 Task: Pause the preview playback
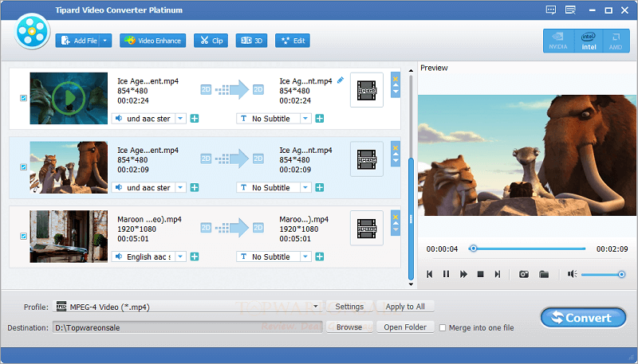pyautogui.click(x=447, y=274)
